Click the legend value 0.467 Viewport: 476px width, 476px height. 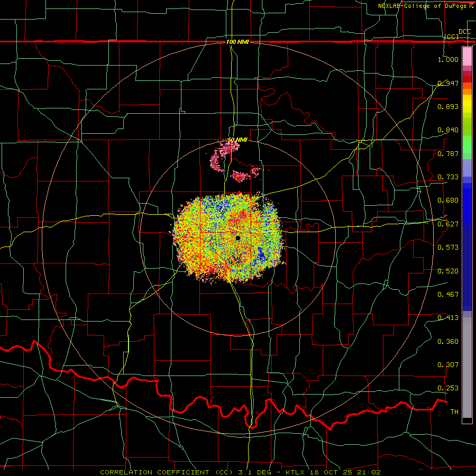tap(448, 295)
